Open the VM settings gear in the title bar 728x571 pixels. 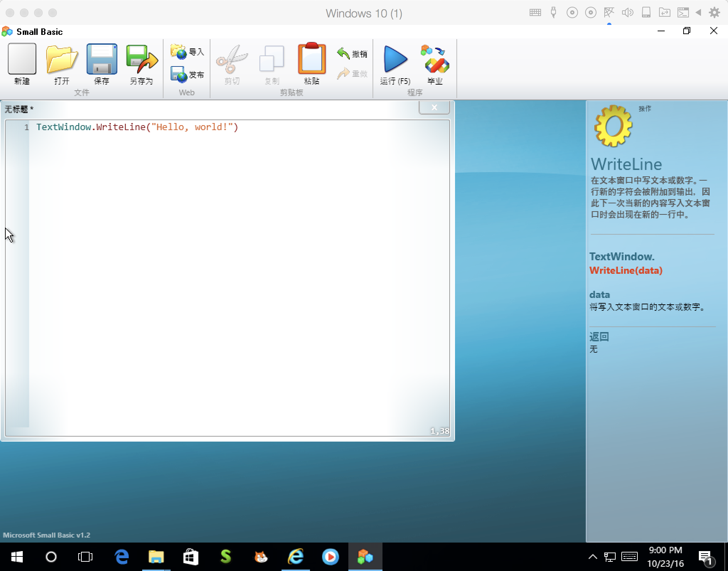[714, 13]
